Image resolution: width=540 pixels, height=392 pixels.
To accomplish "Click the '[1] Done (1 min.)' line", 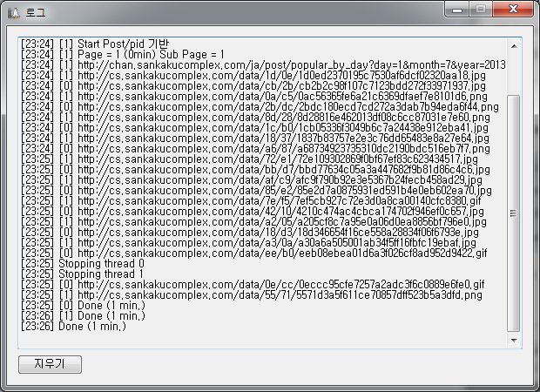I will point(83,315).
